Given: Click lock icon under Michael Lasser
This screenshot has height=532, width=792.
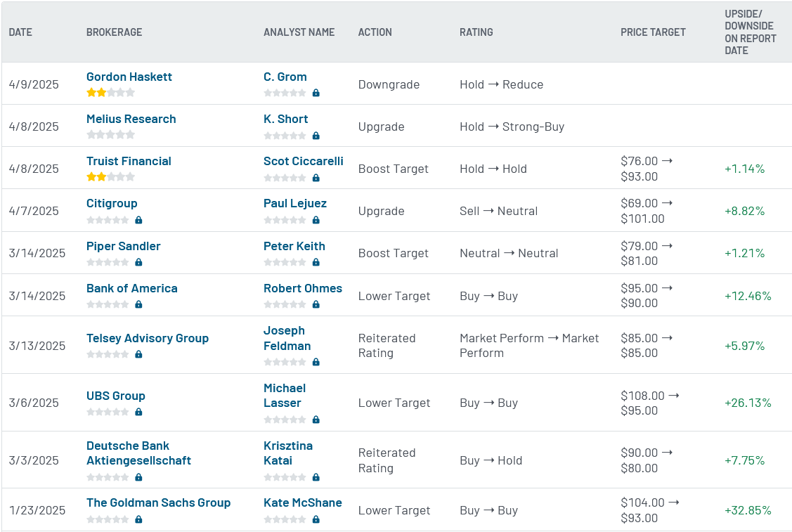Looking at the screenshot, I should coord(316,420).
